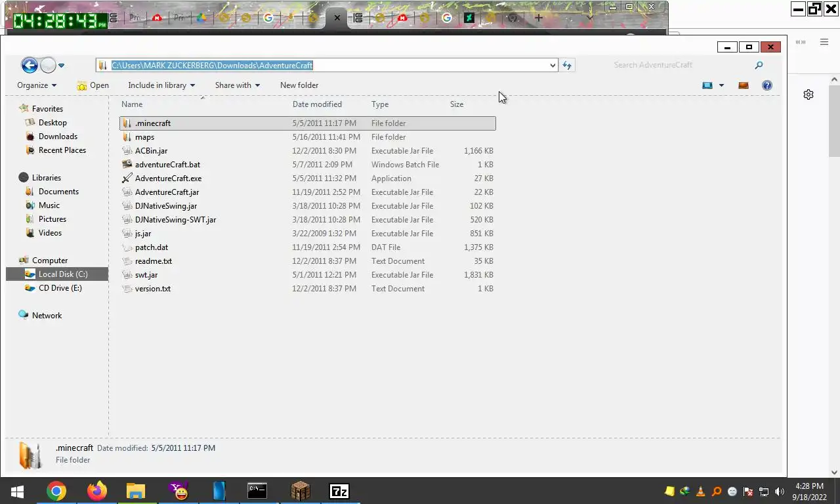The width and height of the screenshot is (840, 504).
Task: Open Include in library menu
Action: (161, 85)
